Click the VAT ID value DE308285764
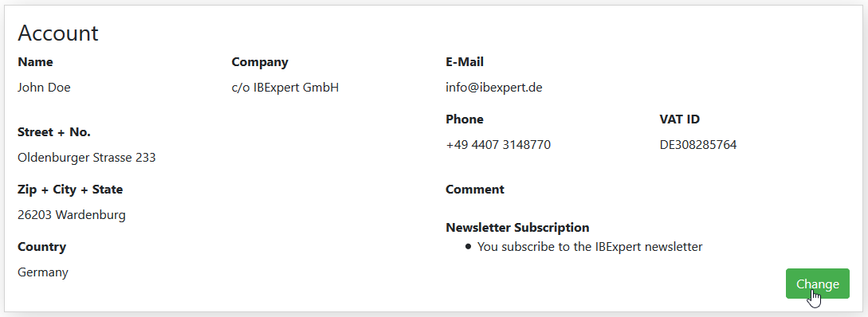The image size is (868, 317). click(698, 145)
